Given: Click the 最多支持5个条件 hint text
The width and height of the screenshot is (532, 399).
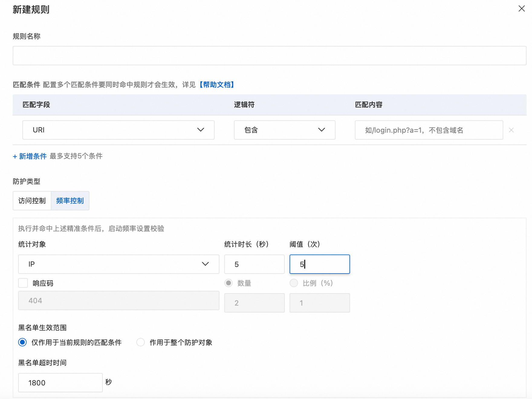Looking at the screenshot, I should (x=76, y=156).
